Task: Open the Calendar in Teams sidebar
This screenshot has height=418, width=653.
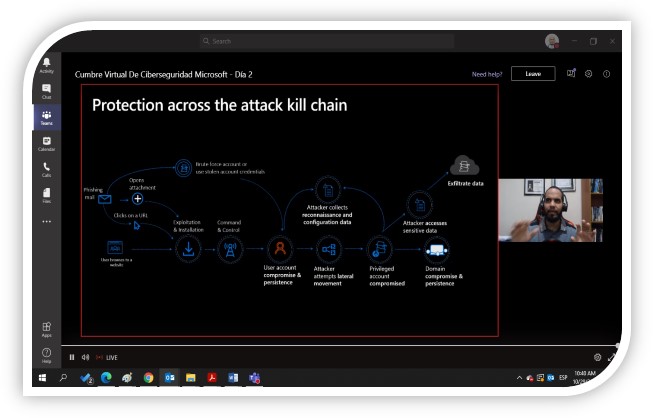Action: point(46,143)
